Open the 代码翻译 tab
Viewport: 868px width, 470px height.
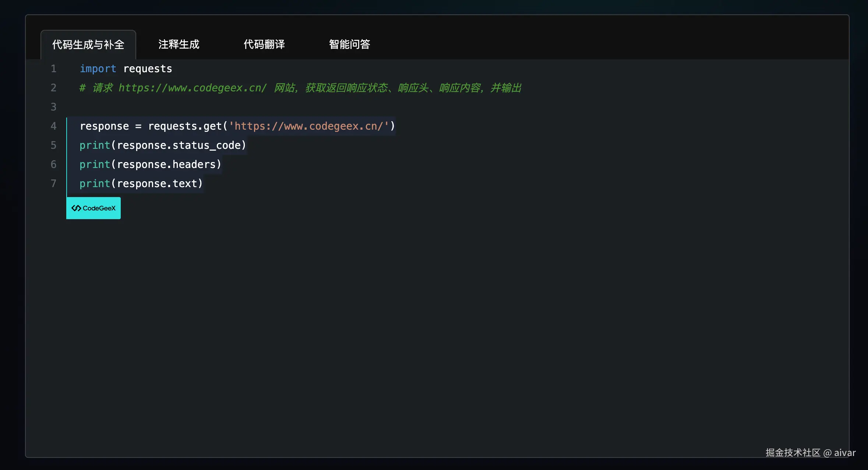coord(264,44)
